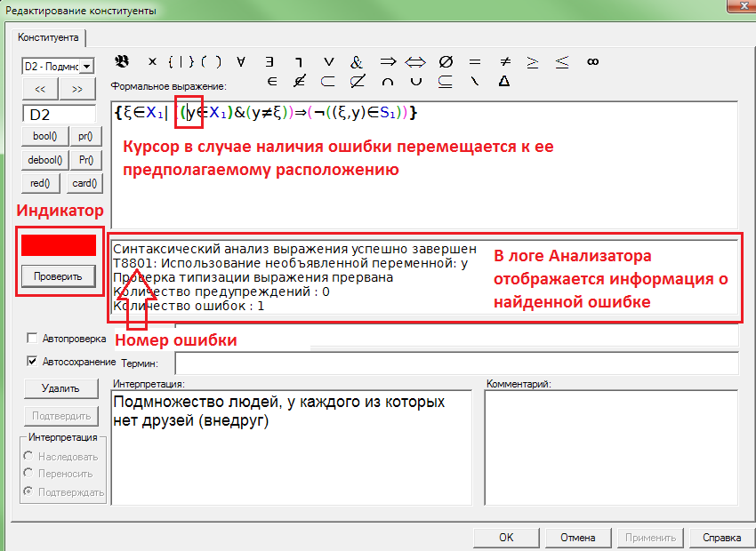
Task: Uncheck the Автосохранение checkbox
Action: (x=33, y=362)
